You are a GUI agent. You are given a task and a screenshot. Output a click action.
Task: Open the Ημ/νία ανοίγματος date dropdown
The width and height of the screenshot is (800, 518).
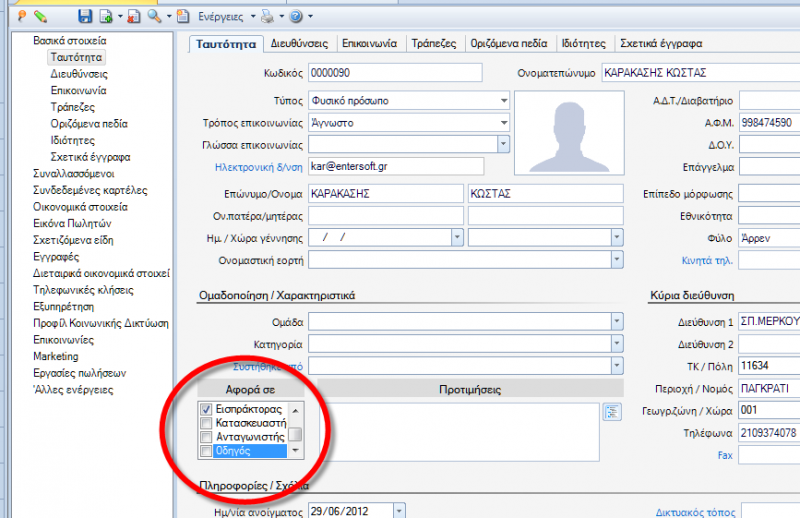pyautogui.click(x=399, y=510)
